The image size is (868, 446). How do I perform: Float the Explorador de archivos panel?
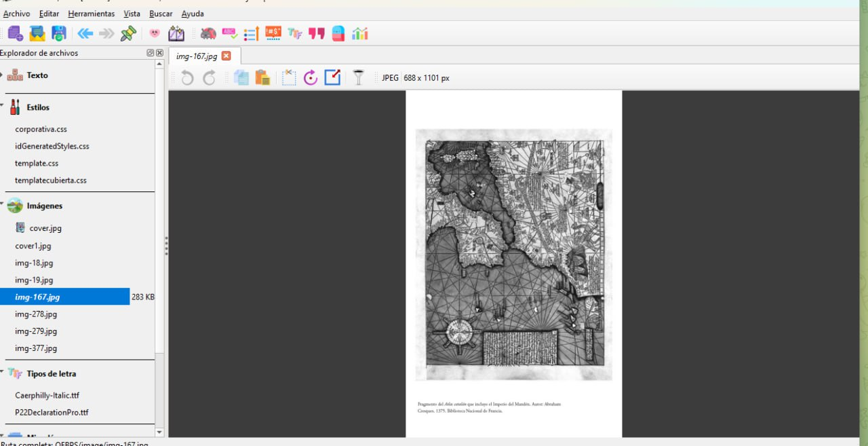tap(150, 53)
